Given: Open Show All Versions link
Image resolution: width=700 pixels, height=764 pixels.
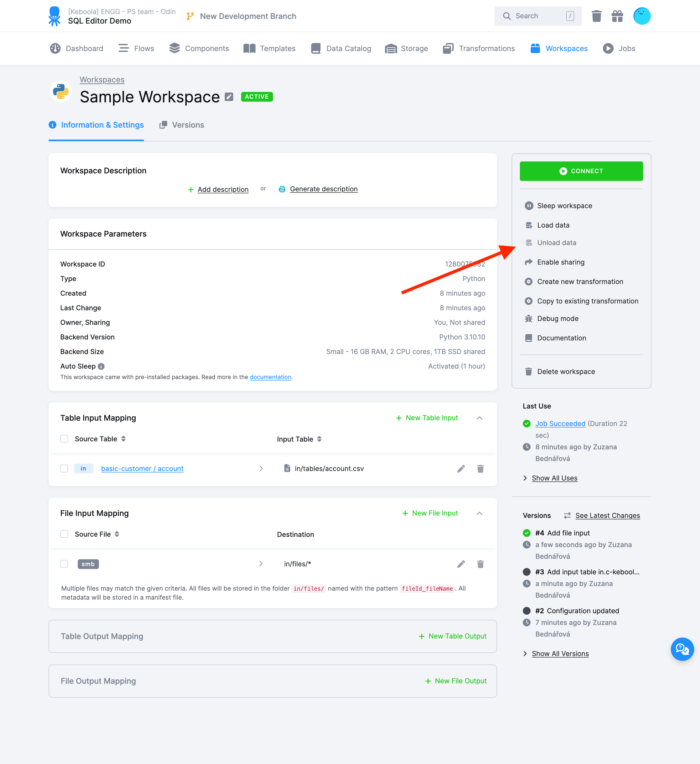Looking at the screenshot, I should [x=560, y=653].
